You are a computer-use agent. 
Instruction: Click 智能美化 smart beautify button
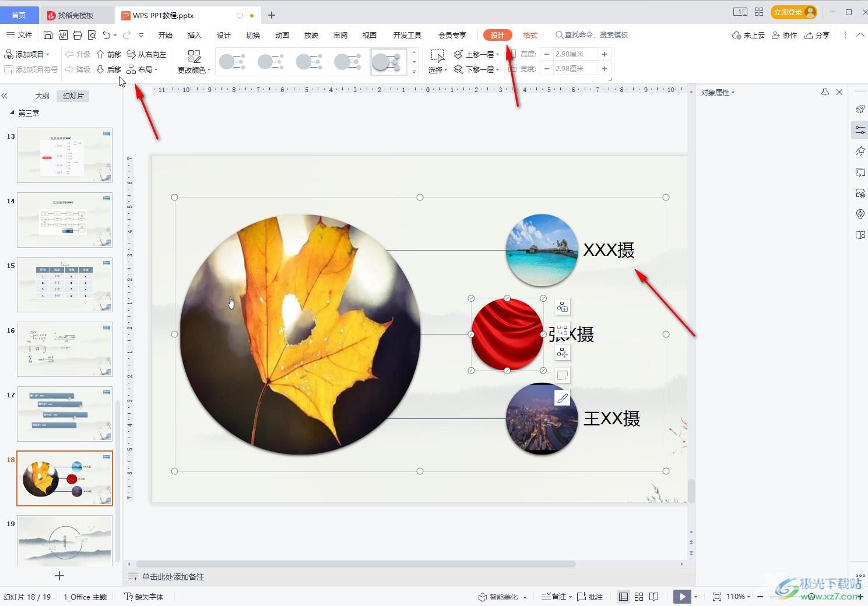point(502,597)
